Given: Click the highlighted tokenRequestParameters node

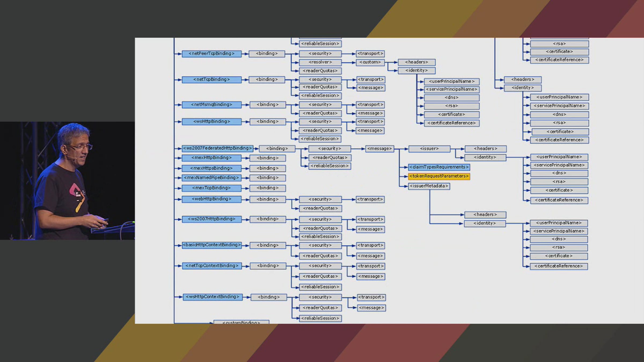Looking at the screenshot, I should pos(439,176).
